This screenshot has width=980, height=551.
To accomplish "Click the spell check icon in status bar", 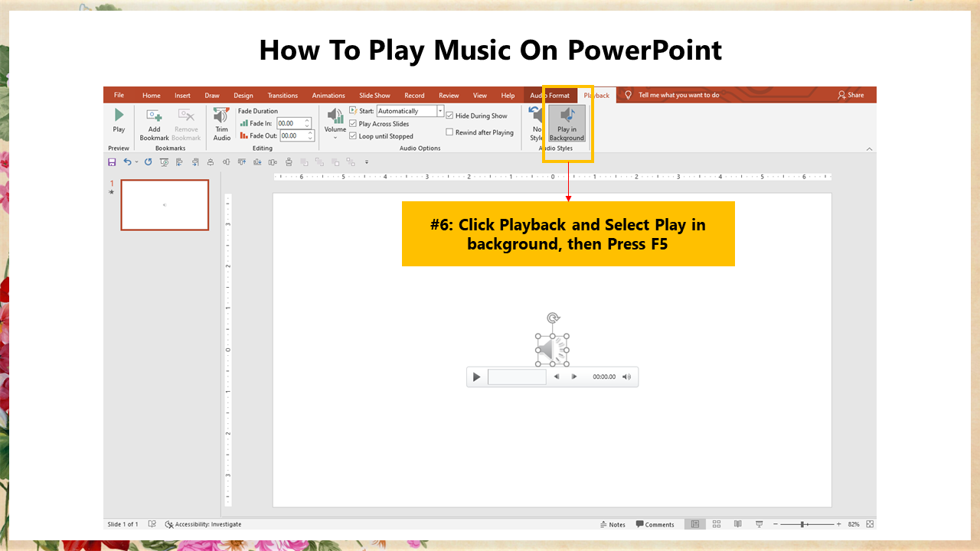I will pos(152,524).
